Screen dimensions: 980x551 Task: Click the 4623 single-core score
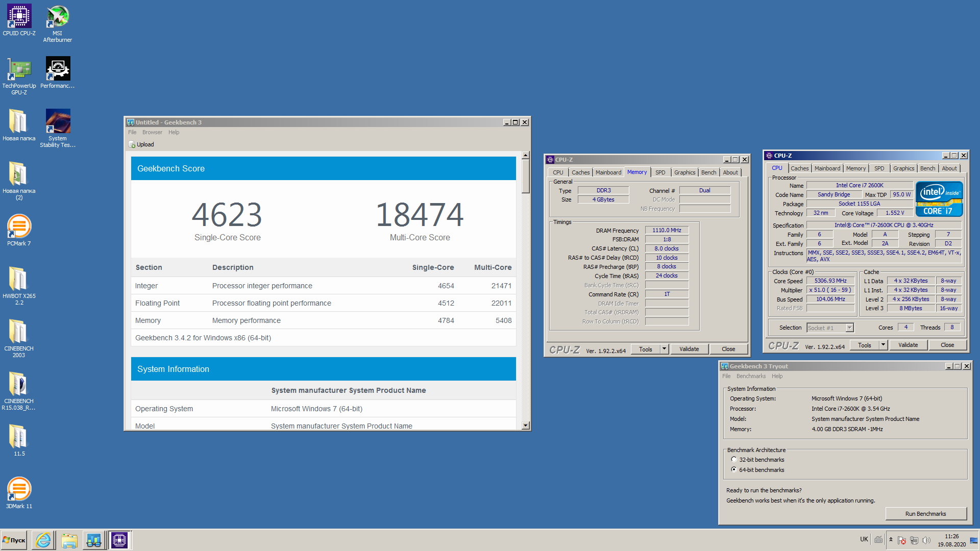[227, 215]
